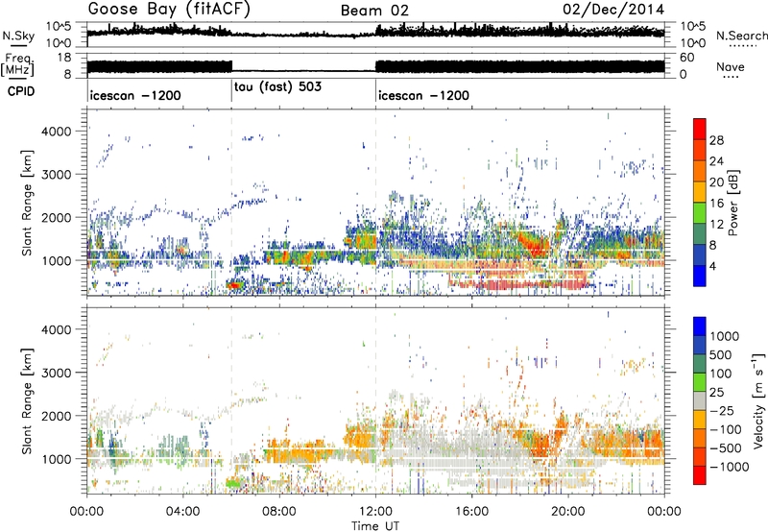768x532 pixels.
Task: Pick the grey middle segment of velocity color bar
Action: click(700, 400)
